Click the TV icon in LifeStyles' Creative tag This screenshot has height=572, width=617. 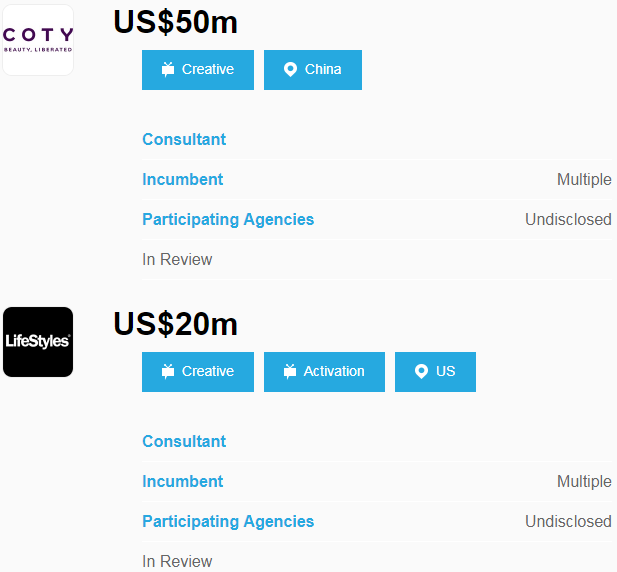pos(168,372)
